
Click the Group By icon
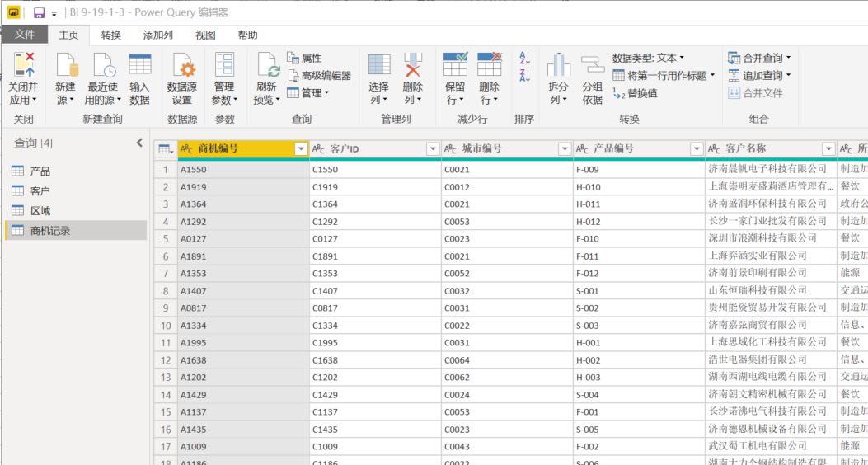tap(592, 66)
